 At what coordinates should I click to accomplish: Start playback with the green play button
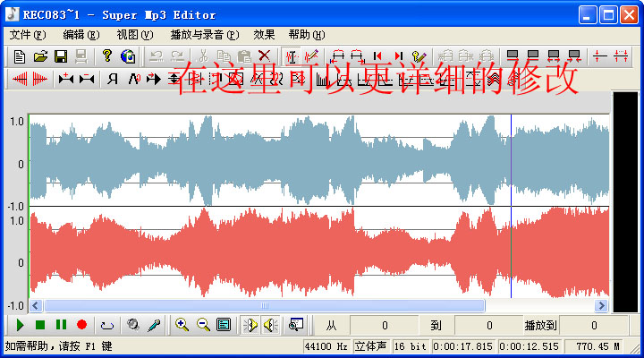pos(20,325)
